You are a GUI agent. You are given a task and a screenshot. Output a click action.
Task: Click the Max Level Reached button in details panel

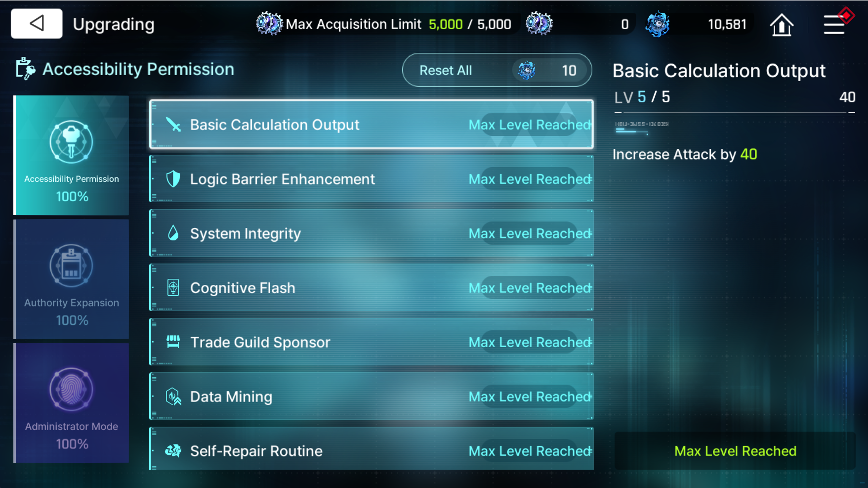[735, 451]
